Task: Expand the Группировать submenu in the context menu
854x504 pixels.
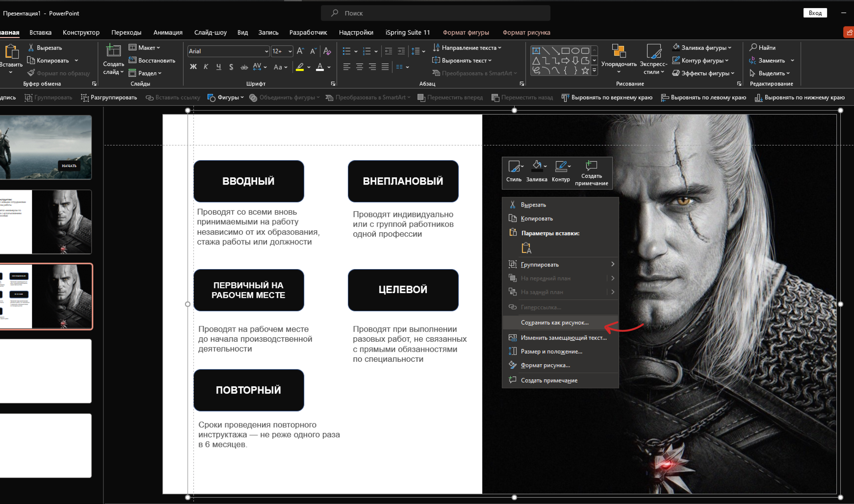Action: 540,264
